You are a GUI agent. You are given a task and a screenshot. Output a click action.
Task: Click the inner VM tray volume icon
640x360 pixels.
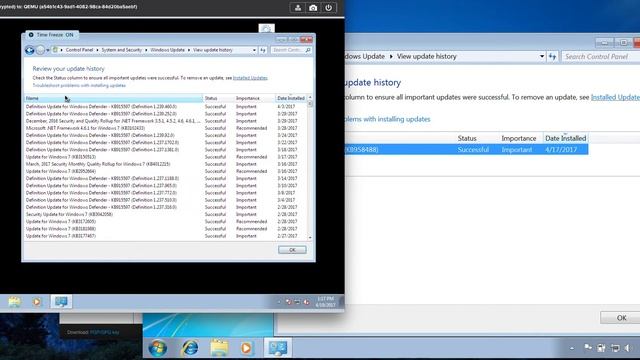tap(306, 302)
